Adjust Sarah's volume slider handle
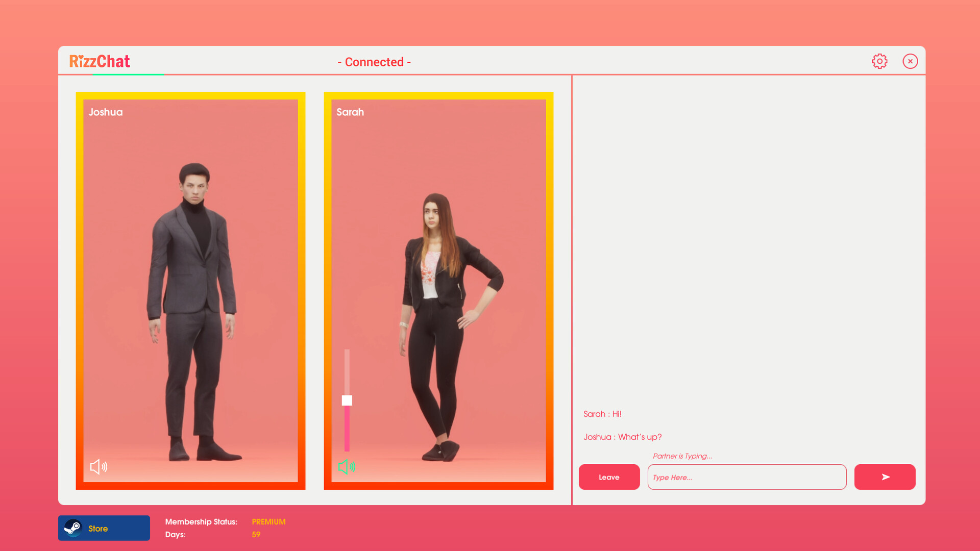 click(x=347, y=400)
